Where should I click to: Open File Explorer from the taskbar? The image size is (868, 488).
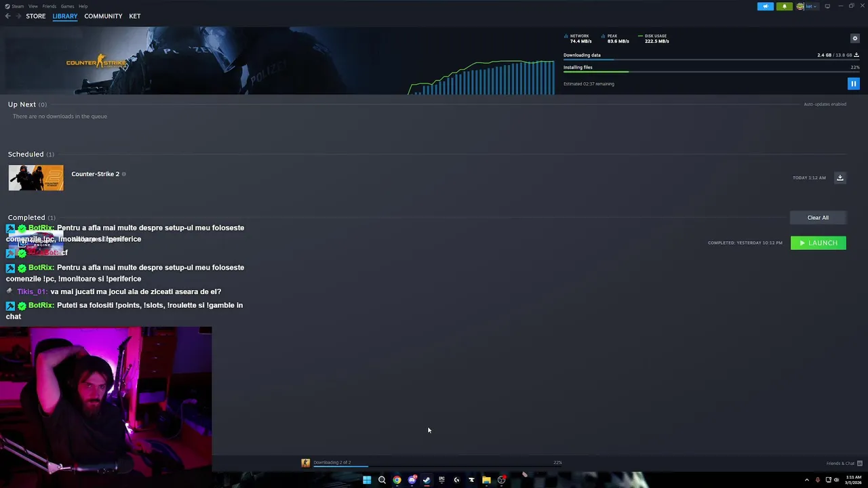[x=486, y=480]
